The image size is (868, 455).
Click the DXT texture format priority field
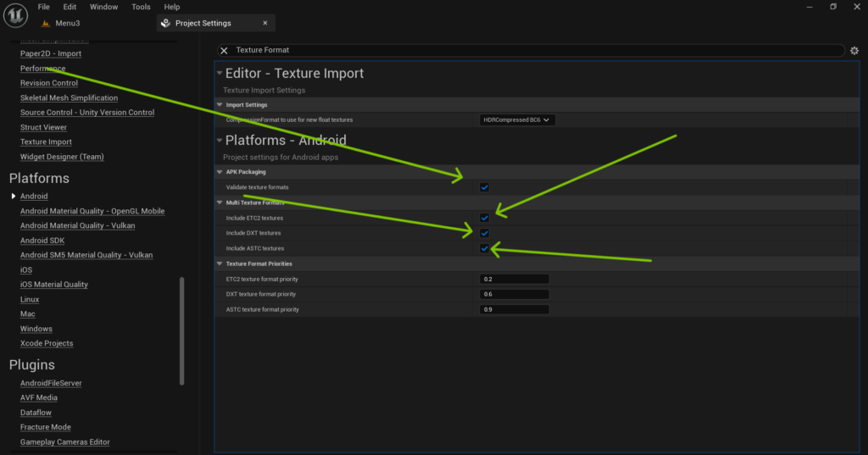[515, 294]
